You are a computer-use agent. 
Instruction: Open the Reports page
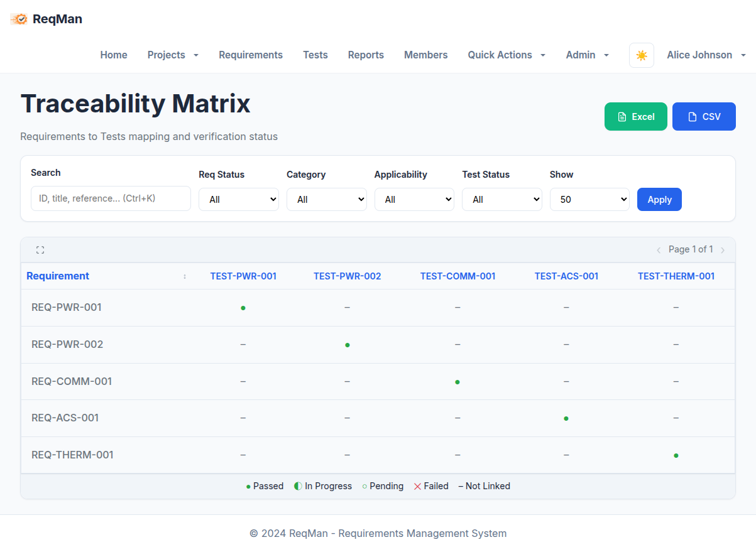[x=366, y=55]
